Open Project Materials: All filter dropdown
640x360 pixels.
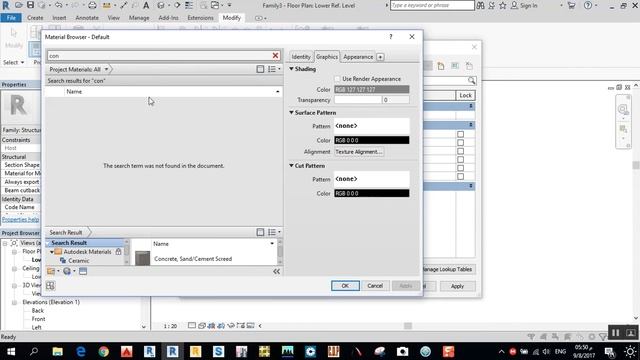106,69
